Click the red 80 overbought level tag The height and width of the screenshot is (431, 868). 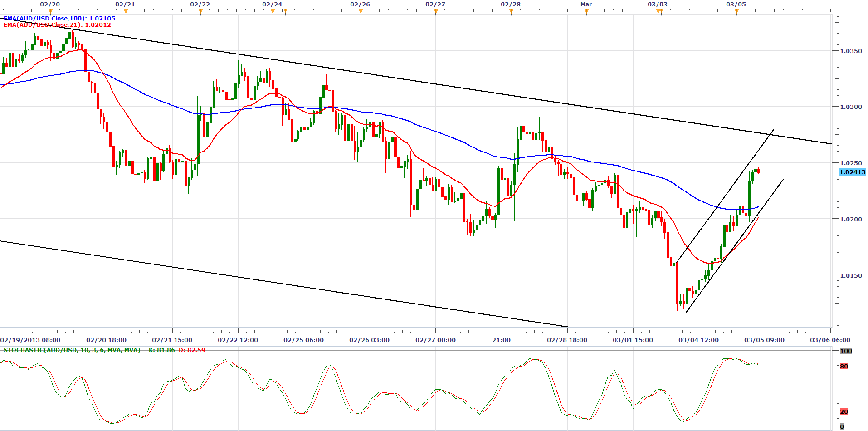pos(844,367)
